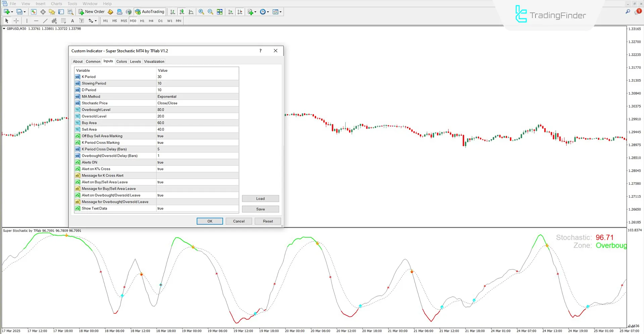Expand the Templates dropdown arrow

(281, 12)
